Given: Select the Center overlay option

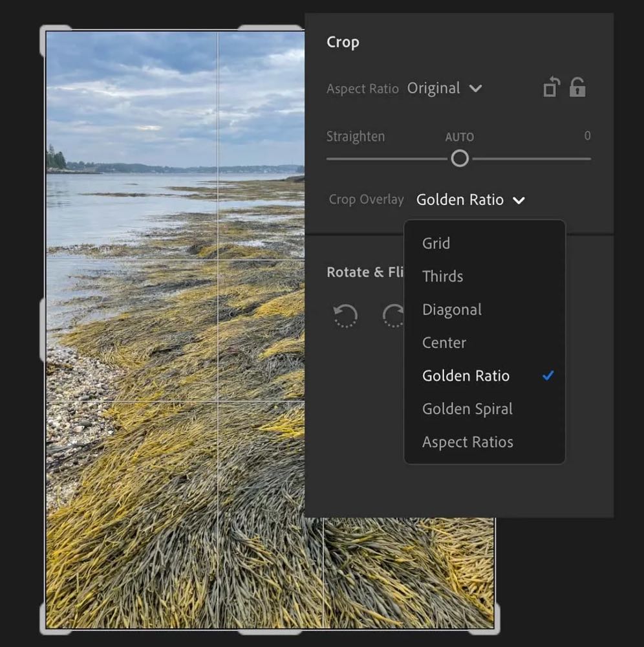Looking at the screenshot, I should click(444, 343).
